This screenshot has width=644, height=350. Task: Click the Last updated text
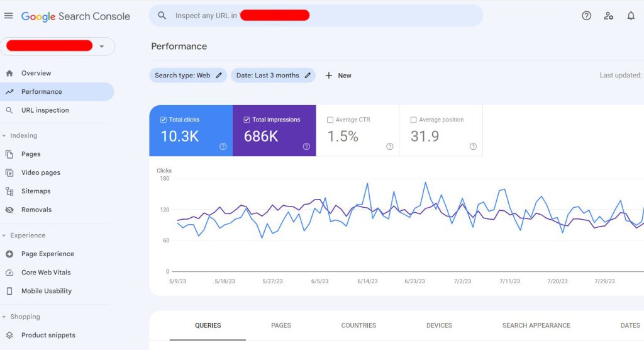[621, 76]
